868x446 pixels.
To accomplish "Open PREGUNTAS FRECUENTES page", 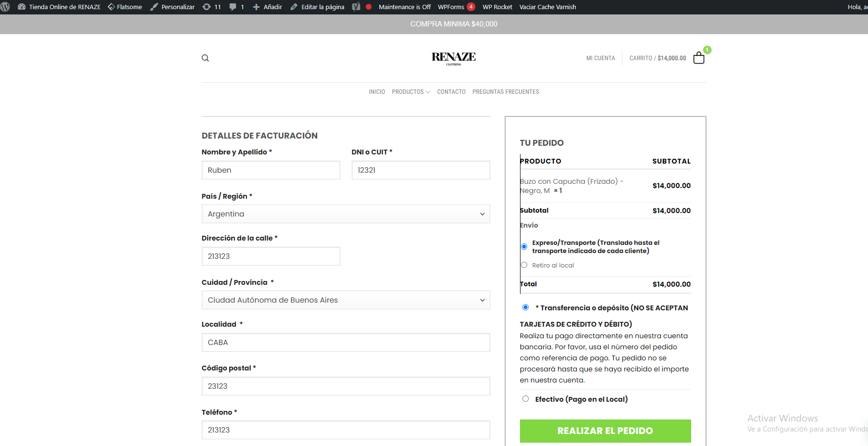I will pos(506,92).
